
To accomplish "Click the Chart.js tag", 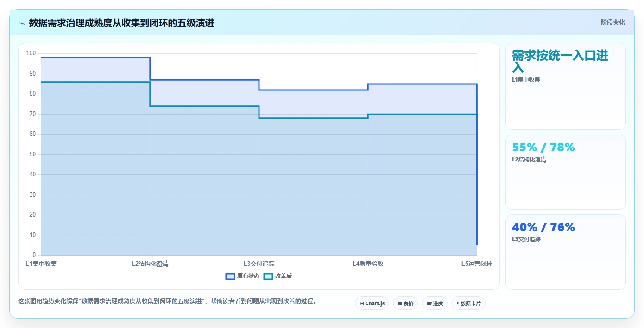I will [x=372, y=303].
